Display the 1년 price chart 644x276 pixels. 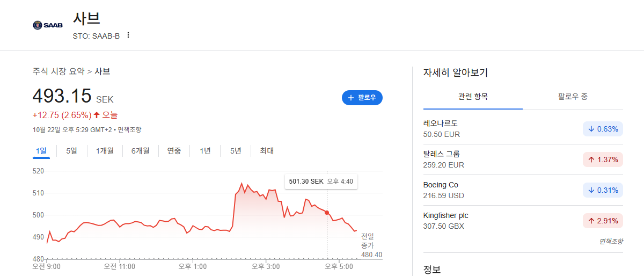click(205, 151)
